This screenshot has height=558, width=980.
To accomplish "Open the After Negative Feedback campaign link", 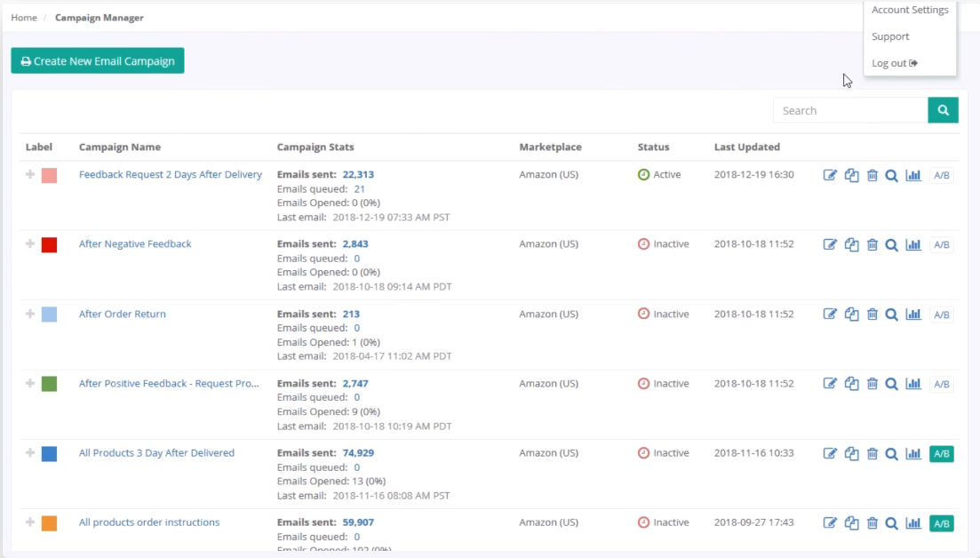I will coord(135,243).
